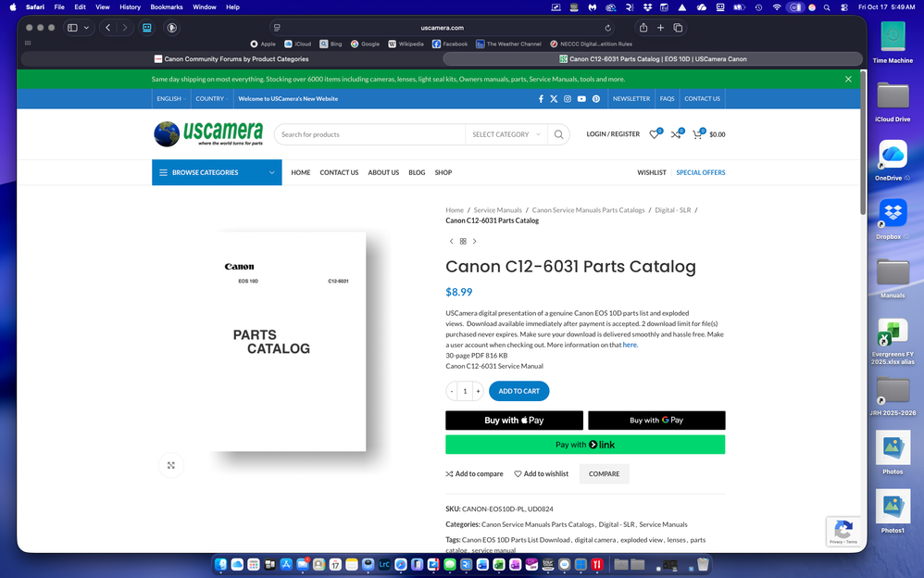Enlarge product image with expand icon
924x578 pixels.
[x=170, y=465]
